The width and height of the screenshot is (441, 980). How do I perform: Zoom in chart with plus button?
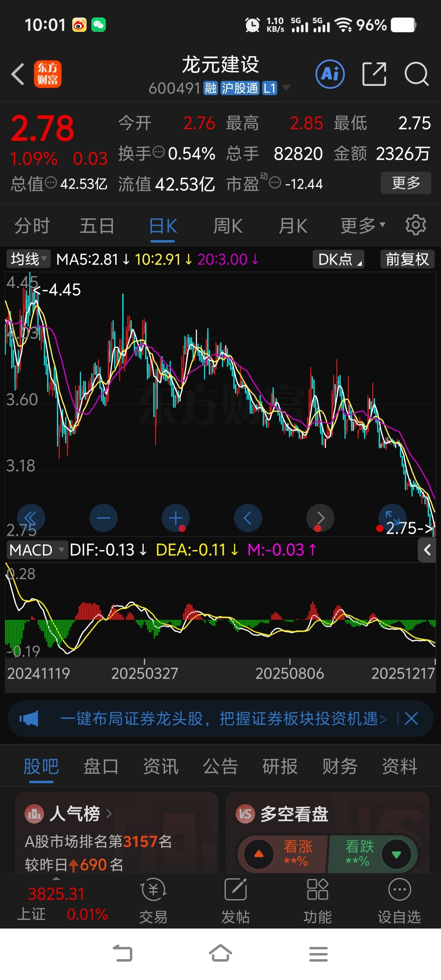pyautogui.click(x=176, y=518)
